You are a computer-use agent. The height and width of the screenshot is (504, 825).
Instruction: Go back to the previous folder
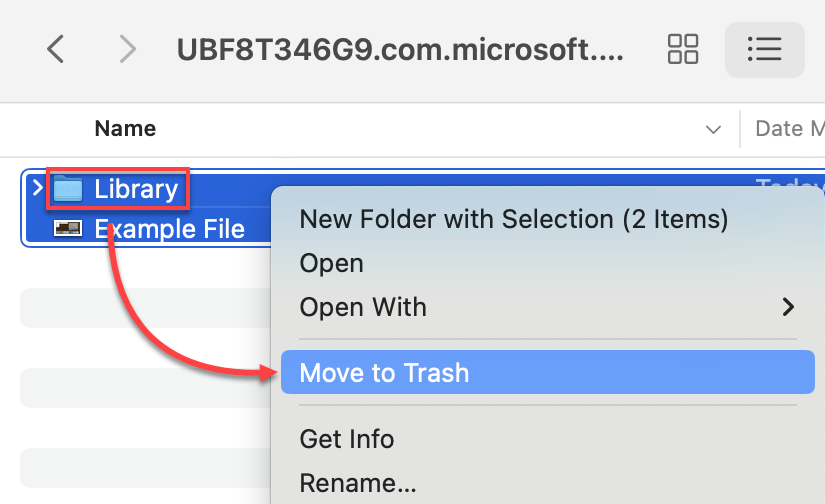tap(56, 49)
